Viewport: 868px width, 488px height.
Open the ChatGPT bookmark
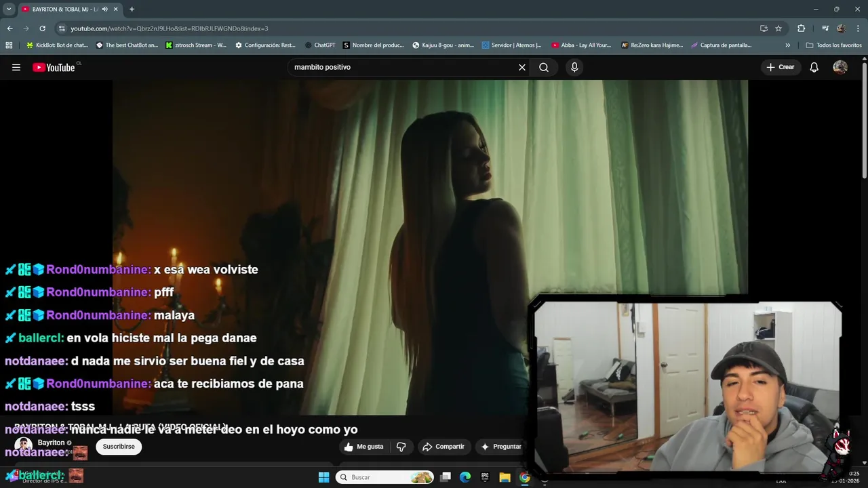(320, 45)
